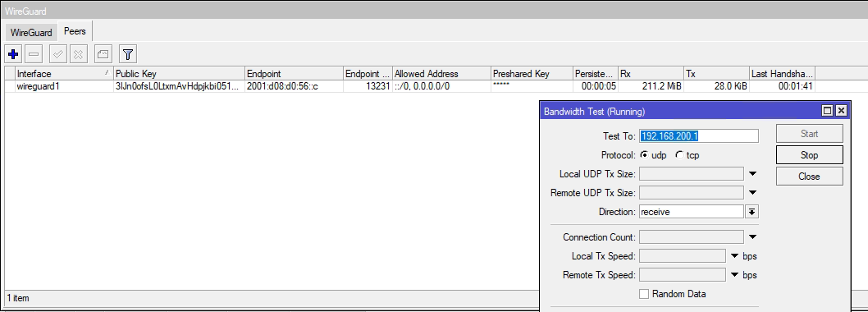The height and width of the screenshot is (312, 868).
Task: Click the Close button in Bandwidth Test
Action: [x=809, y=177]
